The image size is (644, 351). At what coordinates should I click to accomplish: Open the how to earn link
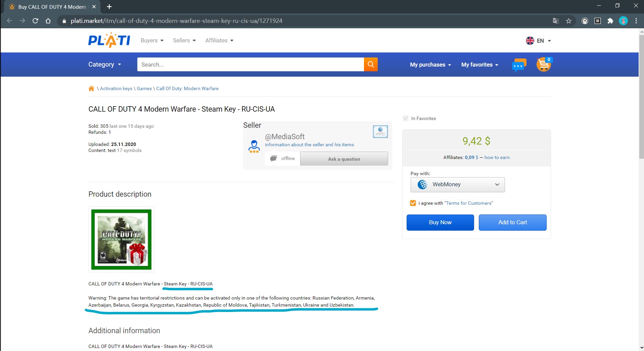tap(497, 157)
